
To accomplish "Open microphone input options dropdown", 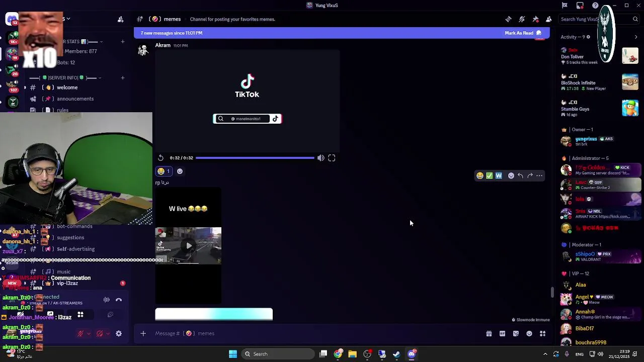I will click(x=89, y=333).
